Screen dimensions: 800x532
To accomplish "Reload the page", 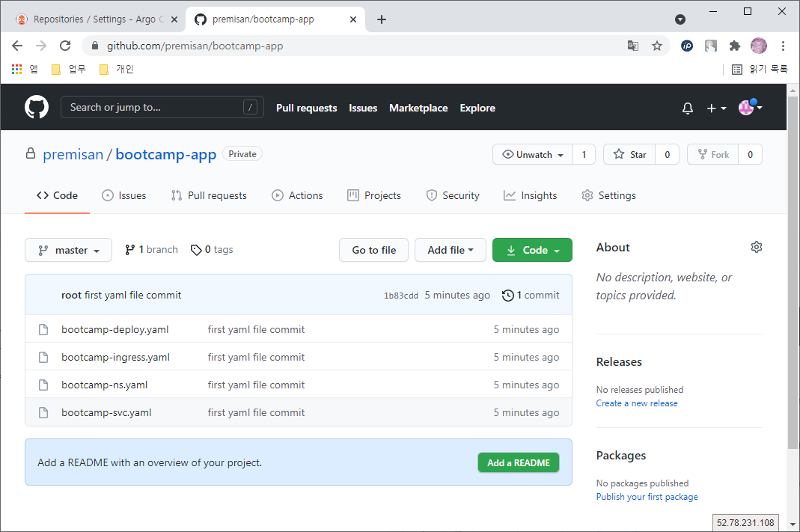I will point(65,46).
